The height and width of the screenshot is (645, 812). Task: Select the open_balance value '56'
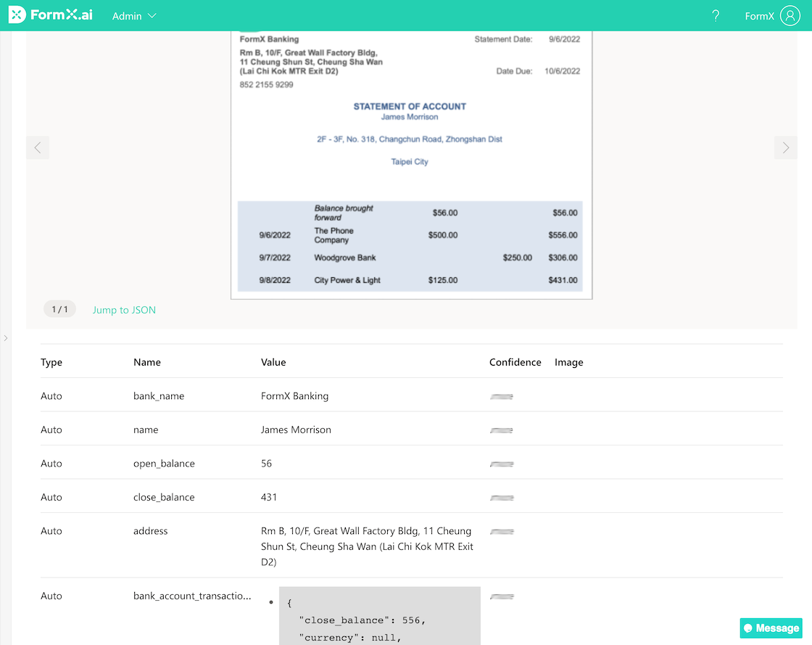pyautogui.click(x=266, y=463)
